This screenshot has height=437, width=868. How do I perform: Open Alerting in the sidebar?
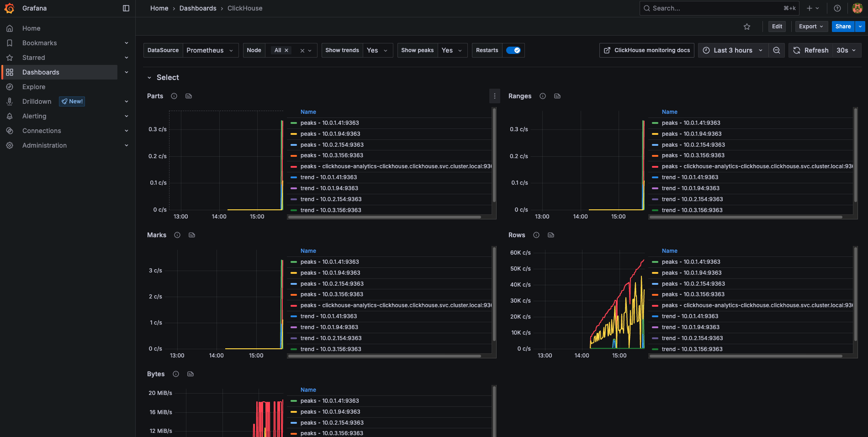tap(34, 116)
